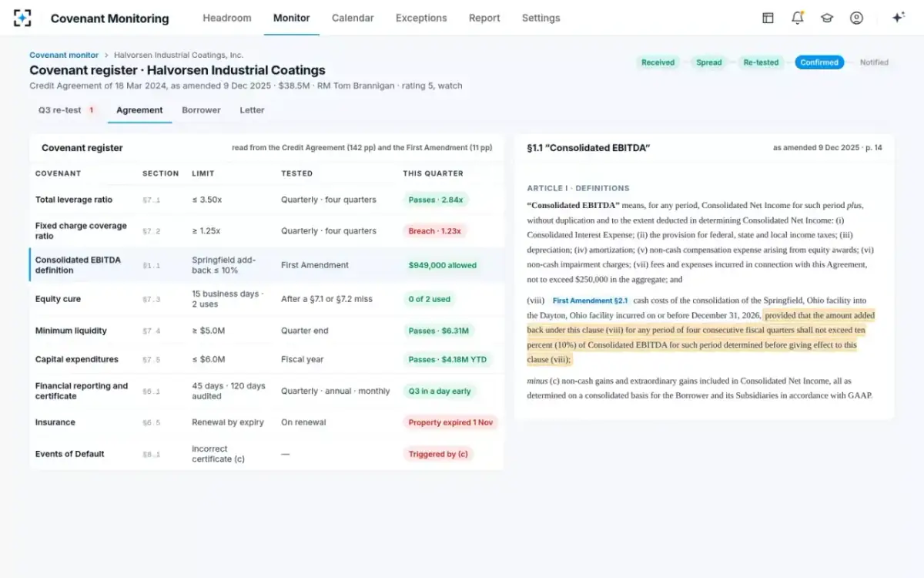Click the LIMIT column header
The height and width of the screenshot is (578, 924).
(x=203, y=173)
